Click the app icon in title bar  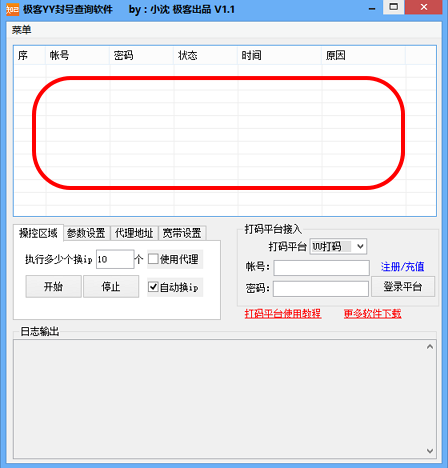point(12,9)
